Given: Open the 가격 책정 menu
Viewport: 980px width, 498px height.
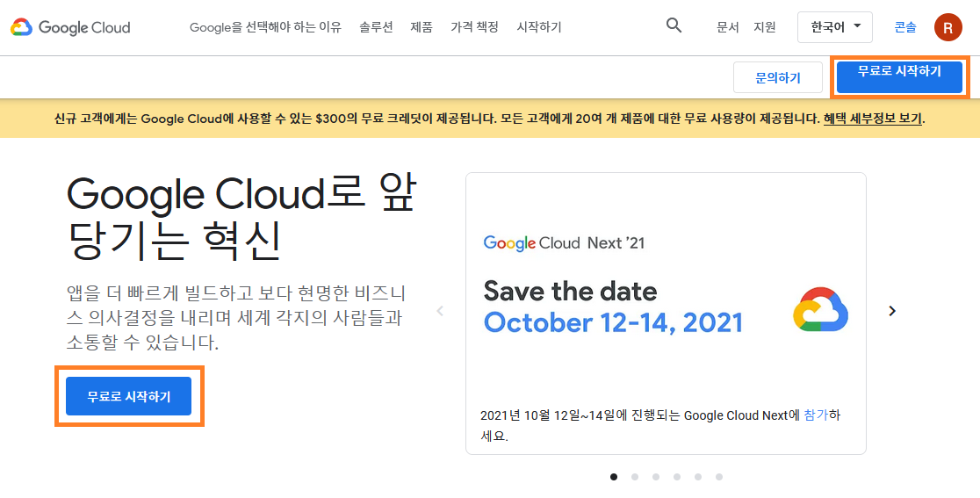Looking at the screenshot, I should pyautogui.click(x=474, y=27).
